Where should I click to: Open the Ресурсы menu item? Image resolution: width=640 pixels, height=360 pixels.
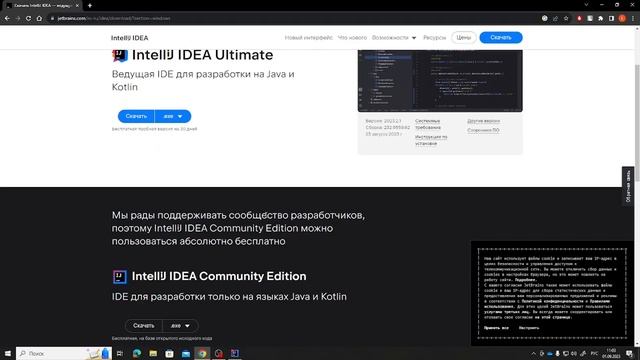[434, 38]
